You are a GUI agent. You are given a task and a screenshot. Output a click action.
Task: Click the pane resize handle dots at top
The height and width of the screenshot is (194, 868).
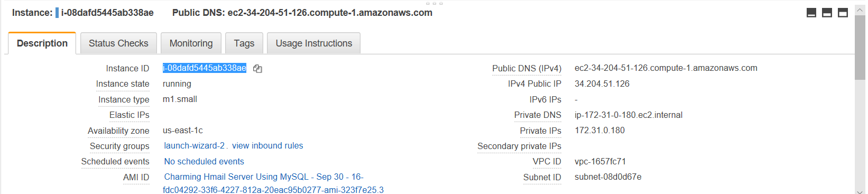(434, 3)
